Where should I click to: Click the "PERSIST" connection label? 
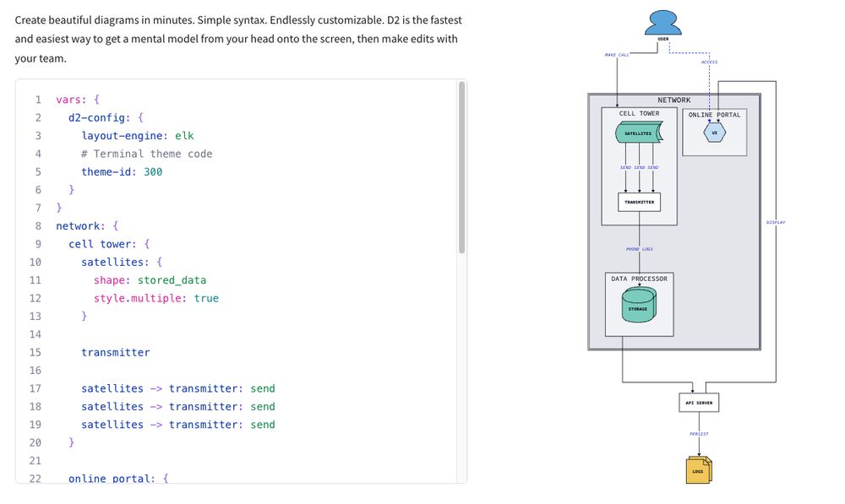pyautogui.click(x=699, y=434)
